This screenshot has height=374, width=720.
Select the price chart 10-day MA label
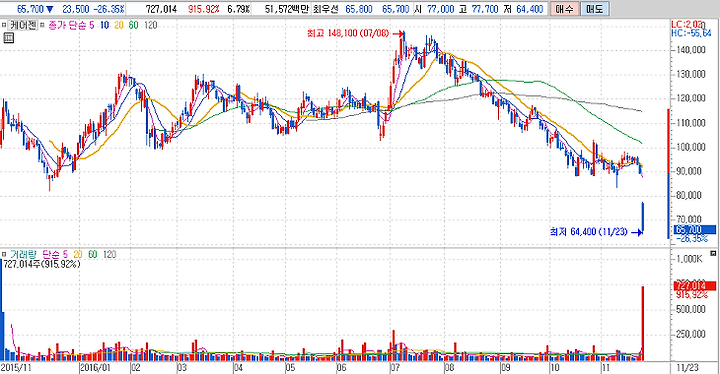[105, 25]
